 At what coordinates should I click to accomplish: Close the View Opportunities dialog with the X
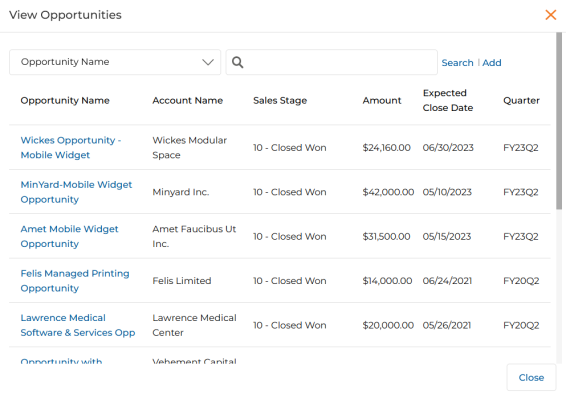pyautogui.click(x=550, y=15)
